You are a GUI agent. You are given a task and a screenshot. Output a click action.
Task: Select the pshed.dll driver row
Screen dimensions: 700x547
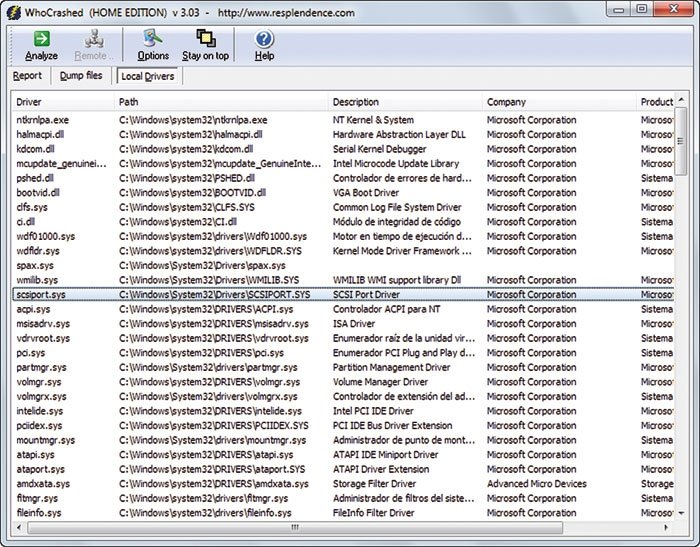coord(343,178)
